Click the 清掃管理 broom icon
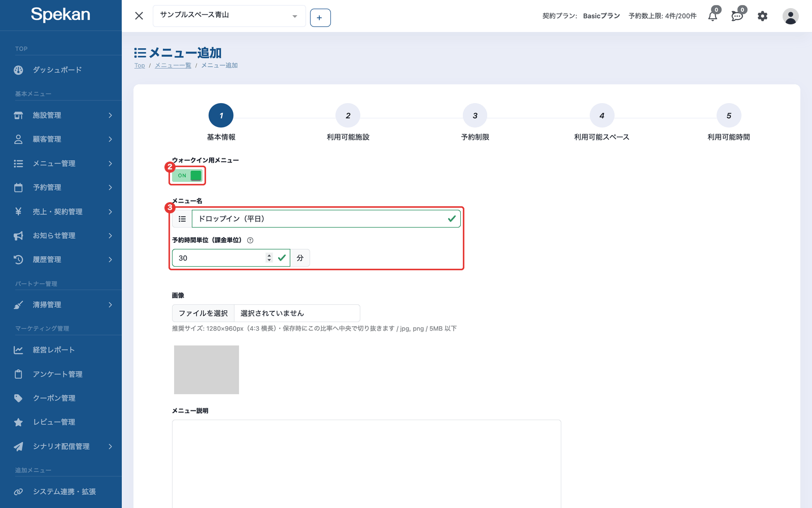The image size is (812, 508). click(18, 305)
